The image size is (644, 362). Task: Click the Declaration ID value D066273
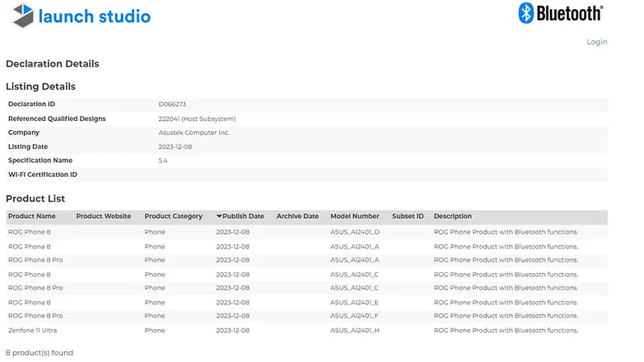click(172, 104)
